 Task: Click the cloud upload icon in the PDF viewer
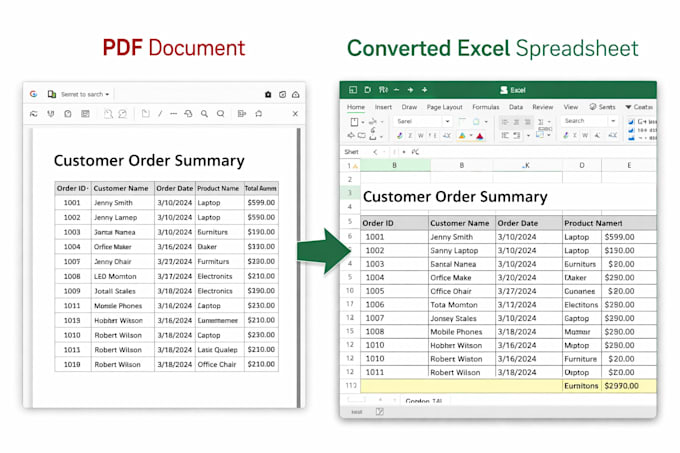[296, 95]
